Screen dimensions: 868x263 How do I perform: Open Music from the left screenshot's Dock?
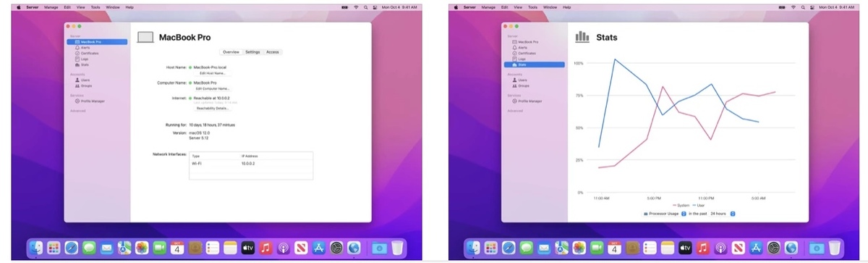[x=265, y=247]
